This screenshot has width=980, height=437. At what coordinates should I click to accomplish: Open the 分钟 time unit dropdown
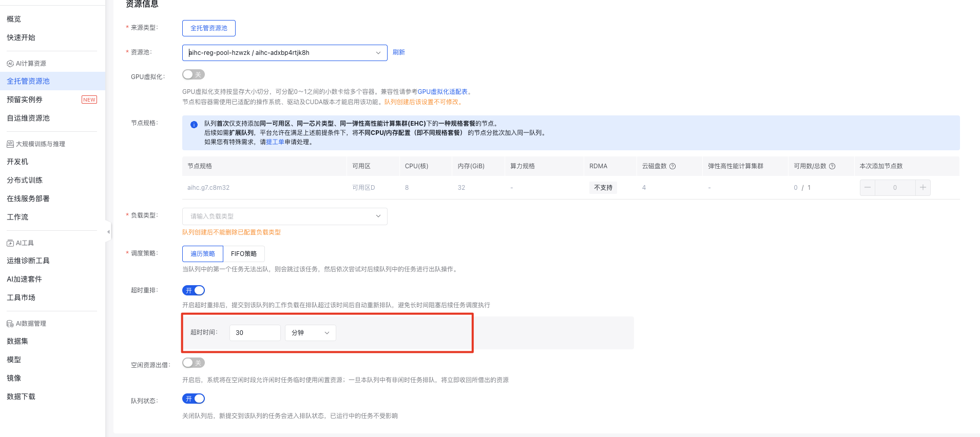(x=311, y=333)
